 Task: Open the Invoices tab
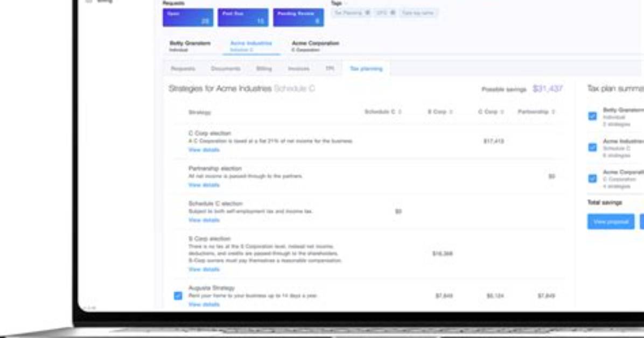299,68
